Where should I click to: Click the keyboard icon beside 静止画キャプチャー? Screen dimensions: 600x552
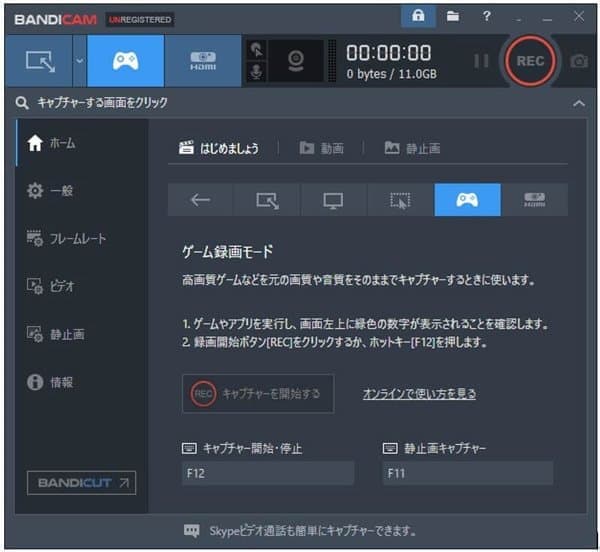point(390,448)
